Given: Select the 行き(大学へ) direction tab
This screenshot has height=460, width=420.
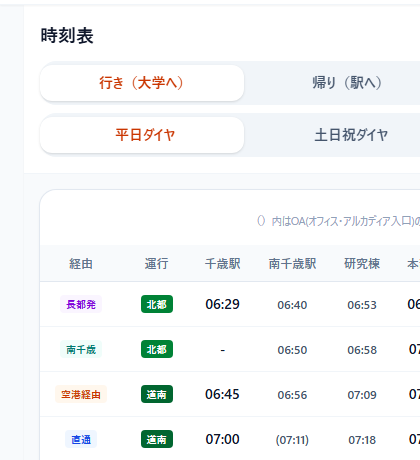Looking at the screenshot, I should (142, 83).
